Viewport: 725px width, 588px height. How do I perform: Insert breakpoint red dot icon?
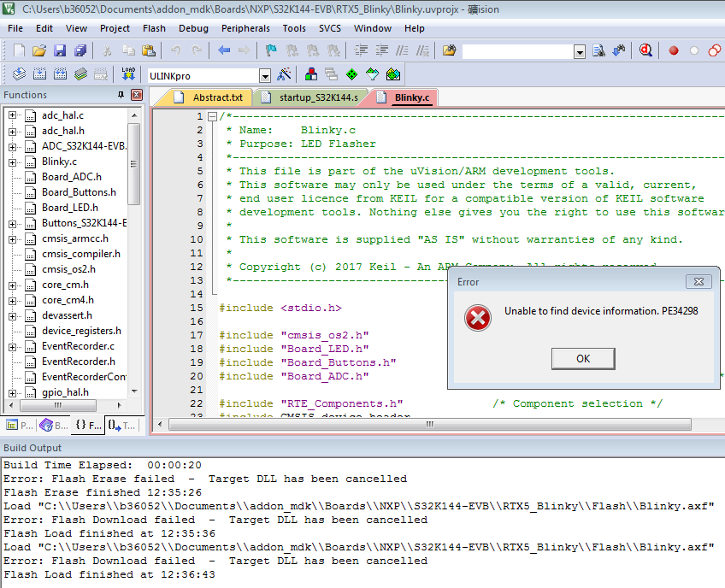pos(674,50)
